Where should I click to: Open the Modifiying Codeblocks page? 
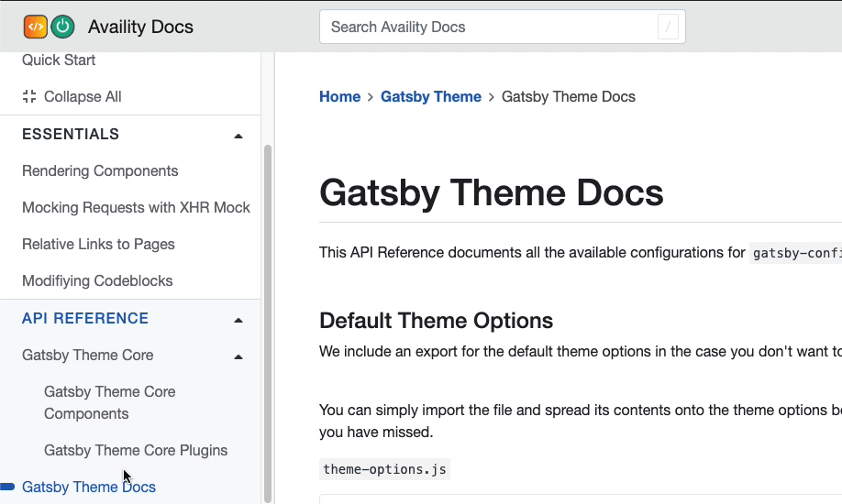[x=97, y=280]
